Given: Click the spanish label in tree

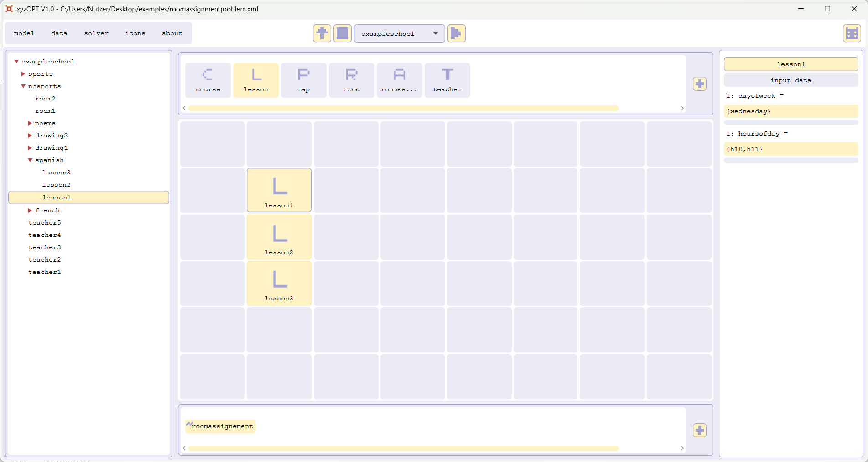Looking at the screenshot, I should coord(50,160).
